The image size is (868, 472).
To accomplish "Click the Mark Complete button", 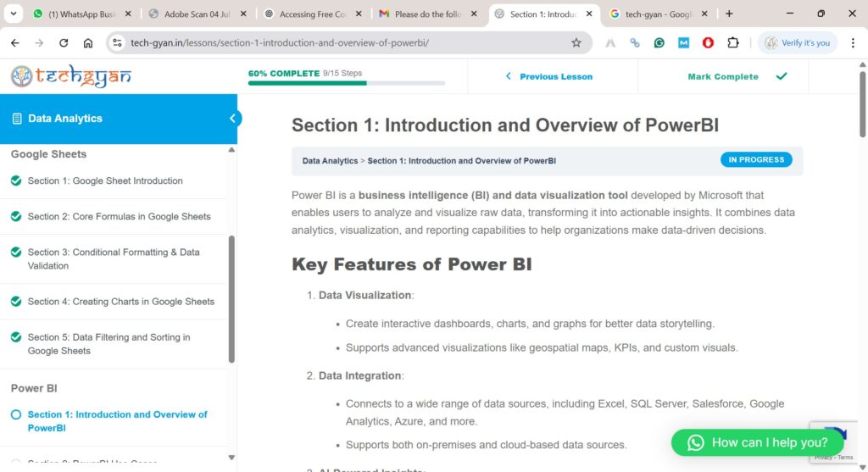I will 723,76.
